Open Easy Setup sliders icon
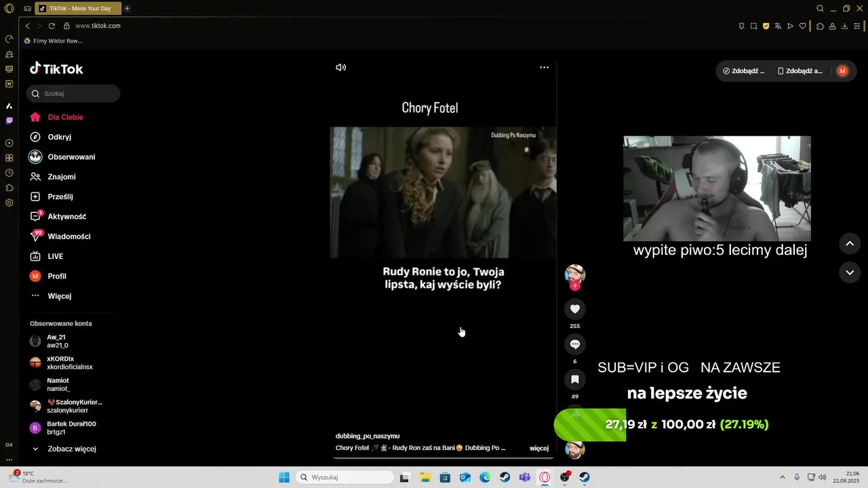This screenshot has height=488, width=868. 857,26
